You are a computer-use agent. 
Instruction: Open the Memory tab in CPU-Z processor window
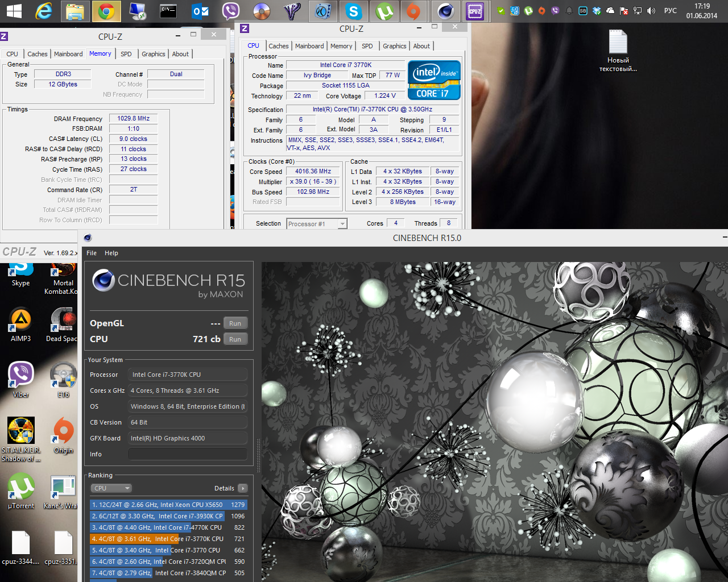tap(341, 46)
